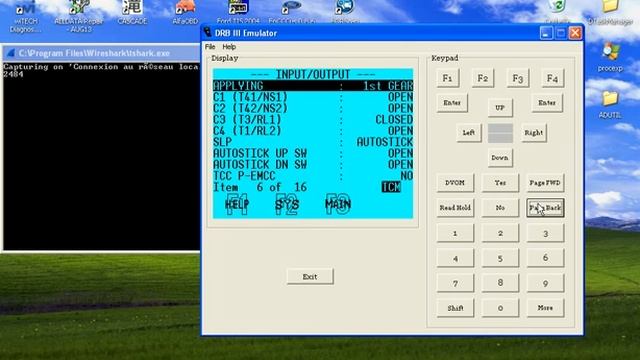This screenshot has width=640, height=360.
Task: Open the procexp desktop icon
Action: (x=610, y=57)
